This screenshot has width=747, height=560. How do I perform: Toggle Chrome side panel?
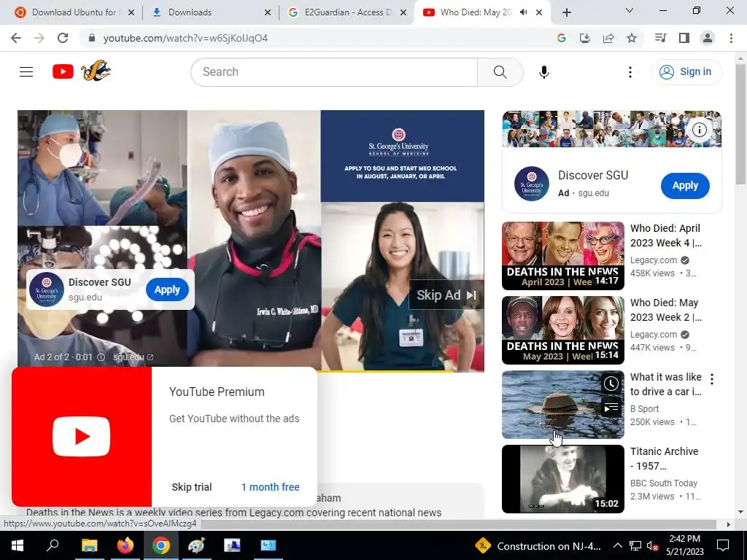(x=684, y=38)
